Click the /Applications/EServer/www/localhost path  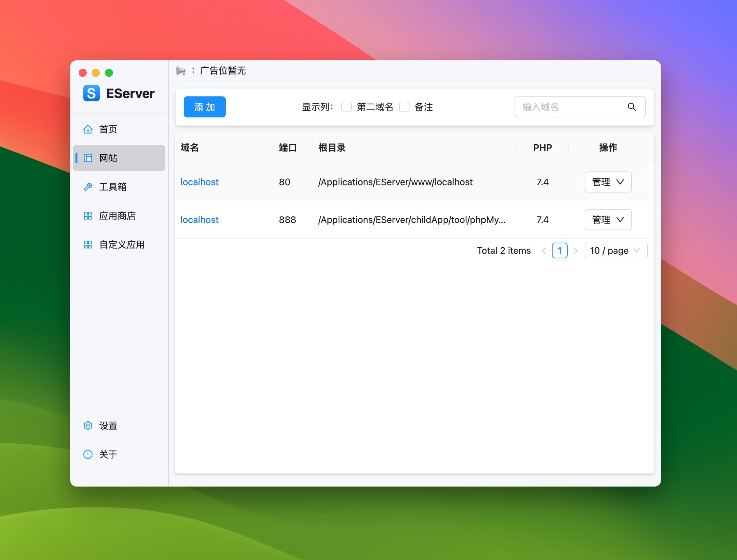coord(395,182)
